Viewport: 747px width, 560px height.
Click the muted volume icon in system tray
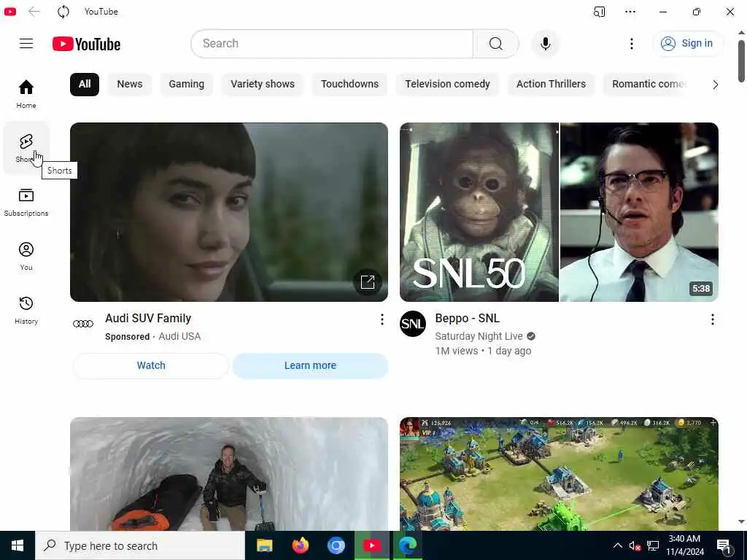(635, 545)
